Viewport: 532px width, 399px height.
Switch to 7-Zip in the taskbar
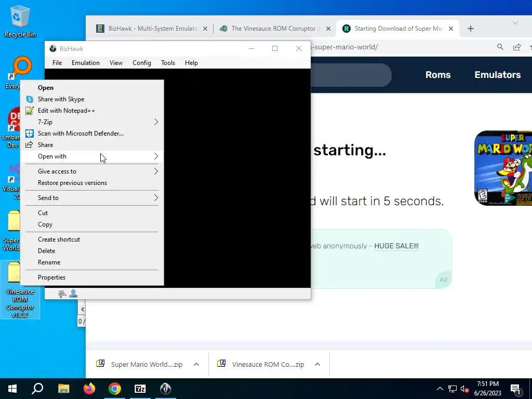point(140,389)
